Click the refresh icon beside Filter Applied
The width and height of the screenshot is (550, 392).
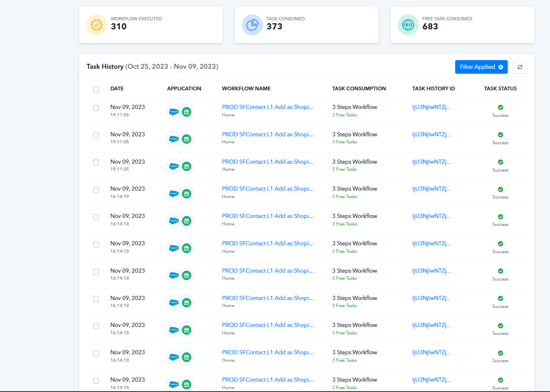520,67
